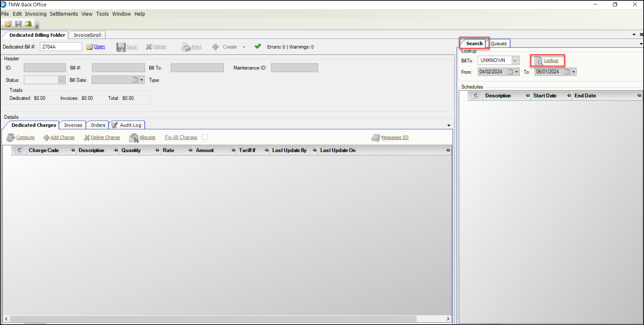Switch to the InvoiceScroll tab
The height and width of the screenshot is (325, 644).
[x=88, y=35]
